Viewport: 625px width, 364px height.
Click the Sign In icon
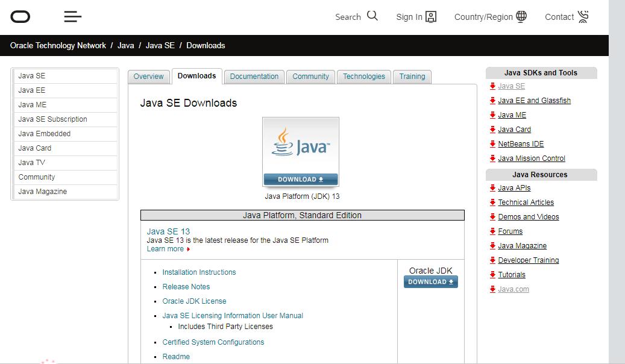coord(432,16)
